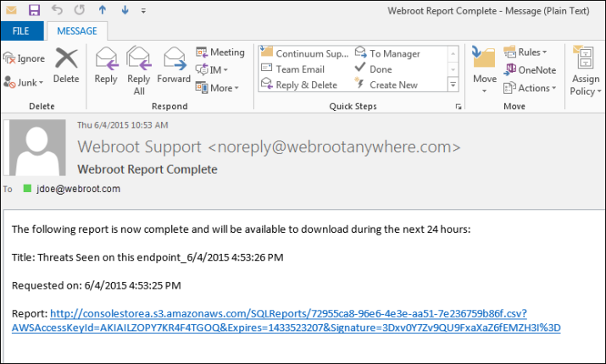Run Reply & Delete quick step
Viewport: 606px width, 364px height.
pos(299,85)
